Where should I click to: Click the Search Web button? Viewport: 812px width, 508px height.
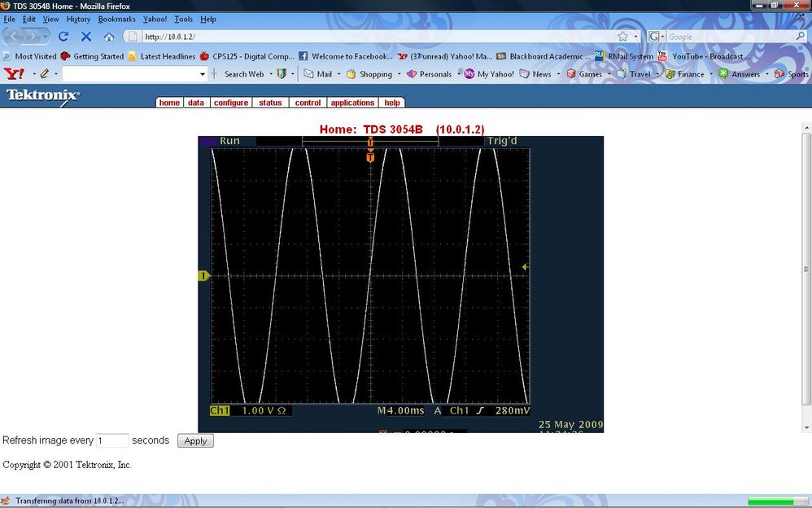tap(244, 74)
